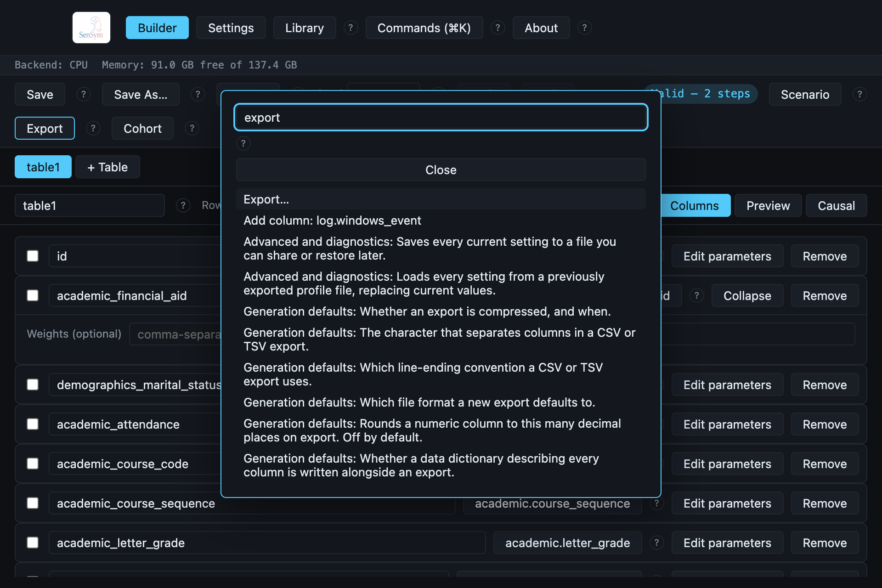Choose command that saves settings to a file

pos(441,248)
